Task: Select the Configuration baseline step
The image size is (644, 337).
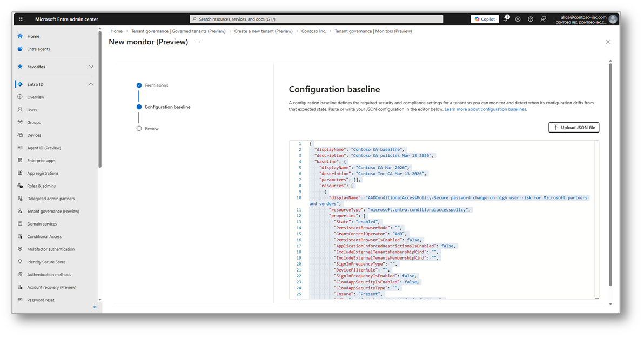Action: tap(167, 107)
